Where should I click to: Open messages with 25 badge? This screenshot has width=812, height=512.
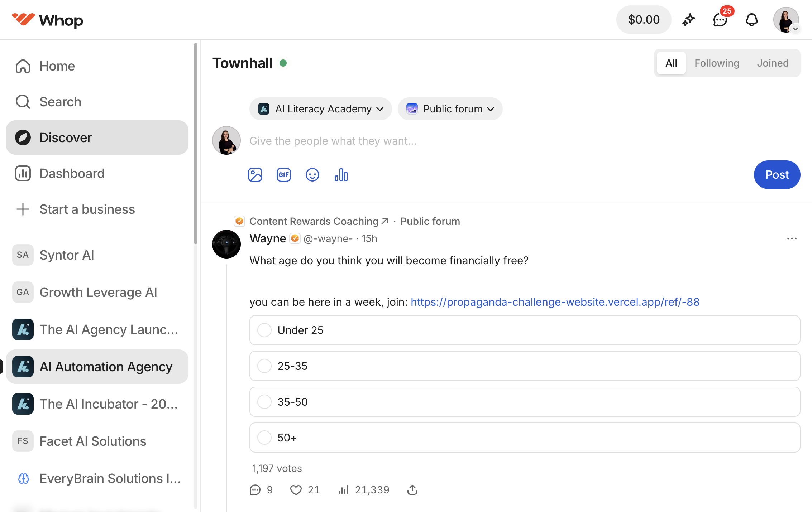[720, 20]
